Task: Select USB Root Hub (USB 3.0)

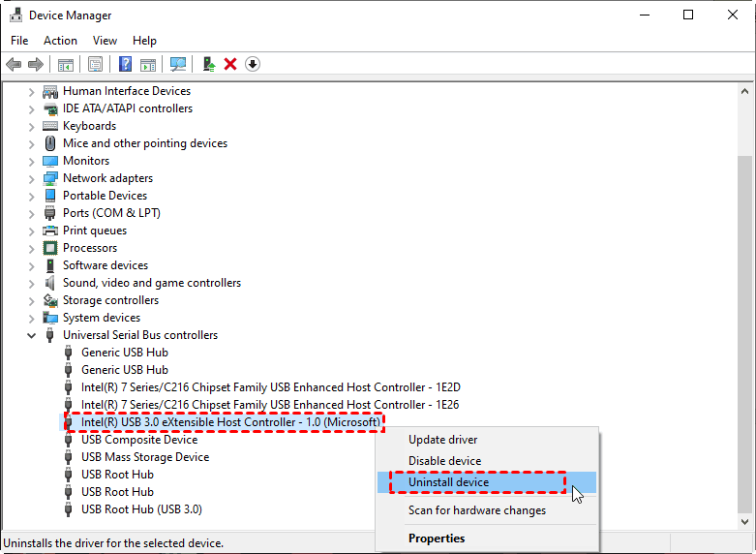Action: coord(141,509)
